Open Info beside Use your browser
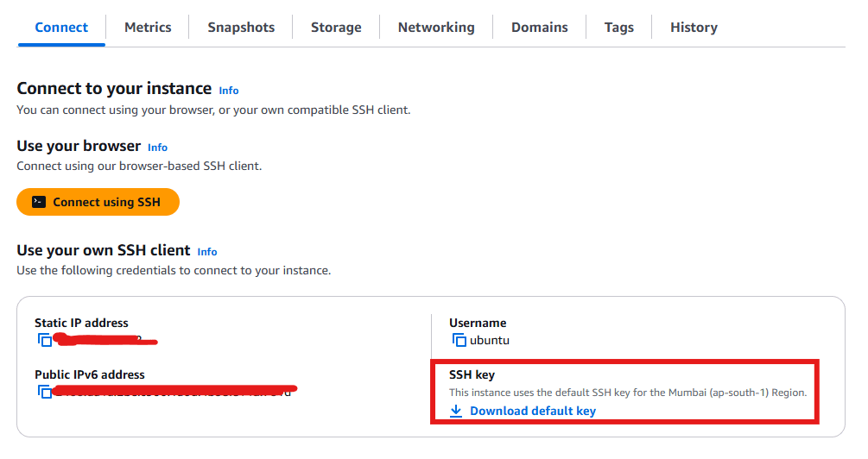Screen dimensions: 868x459 [157, 148]
